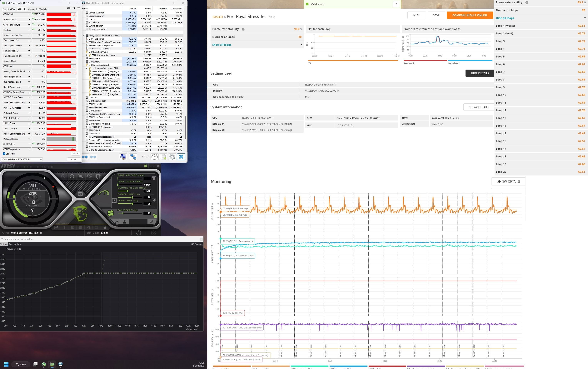This screenshot has height=369, width=588.
Task: Open PerfCap Reason dropdown in GPU-Z
Action: (29, 139)
